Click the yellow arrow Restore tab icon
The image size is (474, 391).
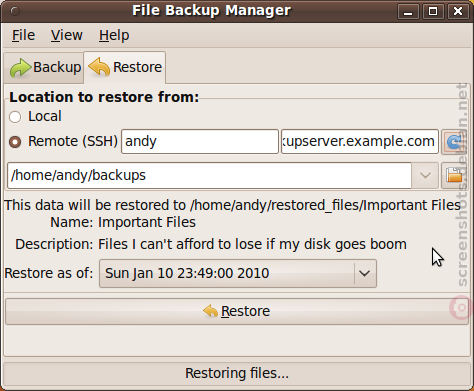pyautogui.click(x=99, y=67)
